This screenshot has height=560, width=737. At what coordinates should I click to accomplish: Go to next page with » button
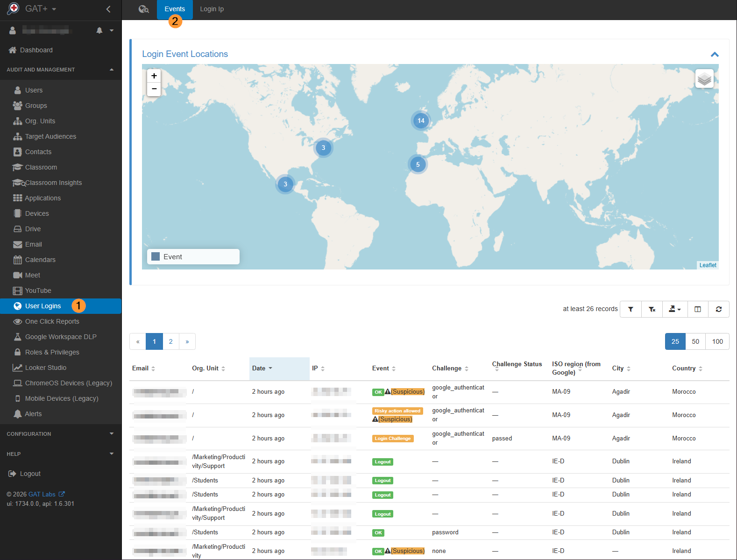pos(187,341)
